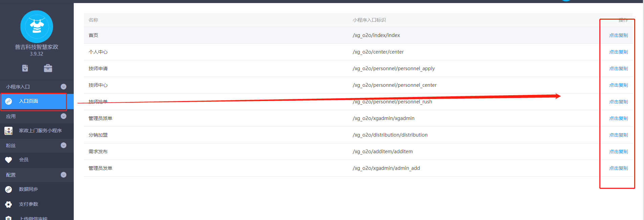Image resolution: width=644 pixels, height=220 pixels.
Task: Select the 首页 name cell
Action: (93, 35)
